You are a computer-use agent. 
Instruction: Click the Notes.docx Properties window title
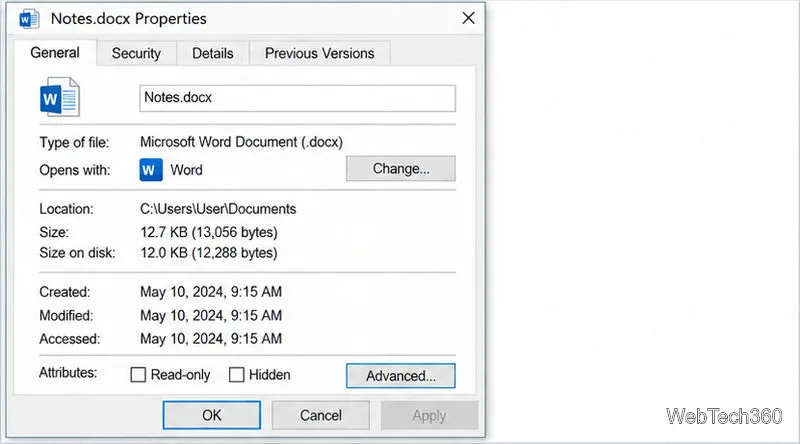(129, 19)
